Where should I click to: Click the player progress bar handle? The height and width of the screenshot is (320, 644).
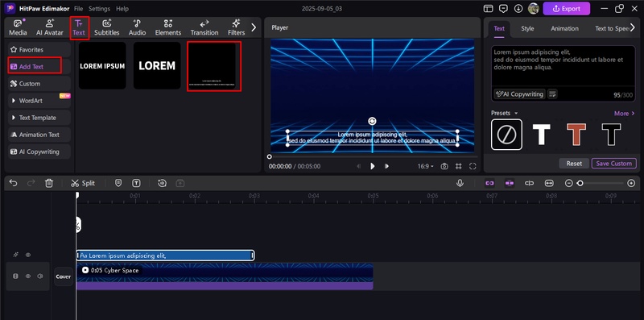click(x=270, y=156)
